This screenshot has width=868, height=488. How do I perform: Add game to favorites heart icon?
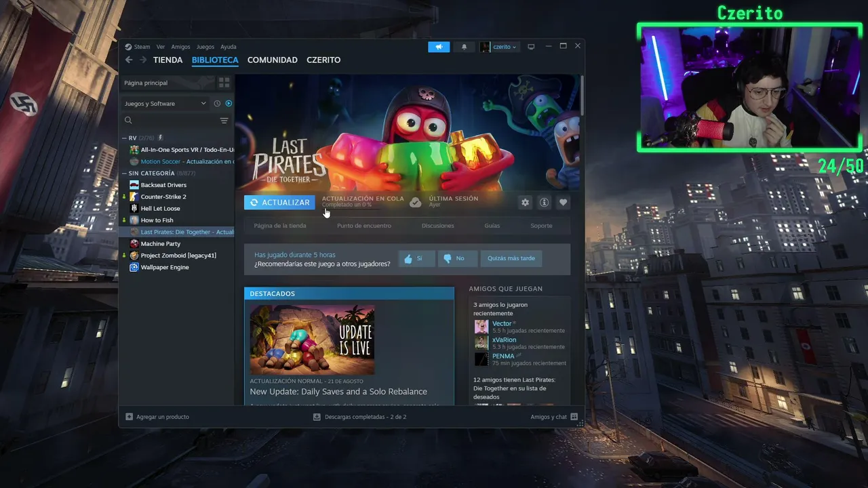coord(563,203)
